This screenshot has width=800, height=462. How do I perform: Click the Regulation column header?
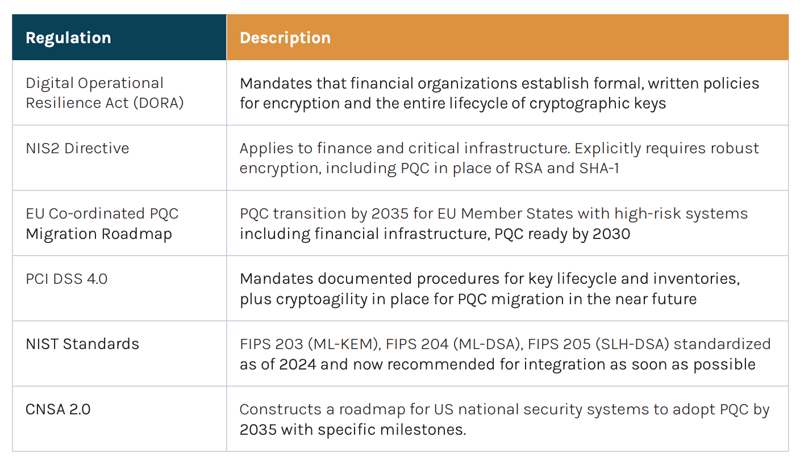click(x=68, y=38)
